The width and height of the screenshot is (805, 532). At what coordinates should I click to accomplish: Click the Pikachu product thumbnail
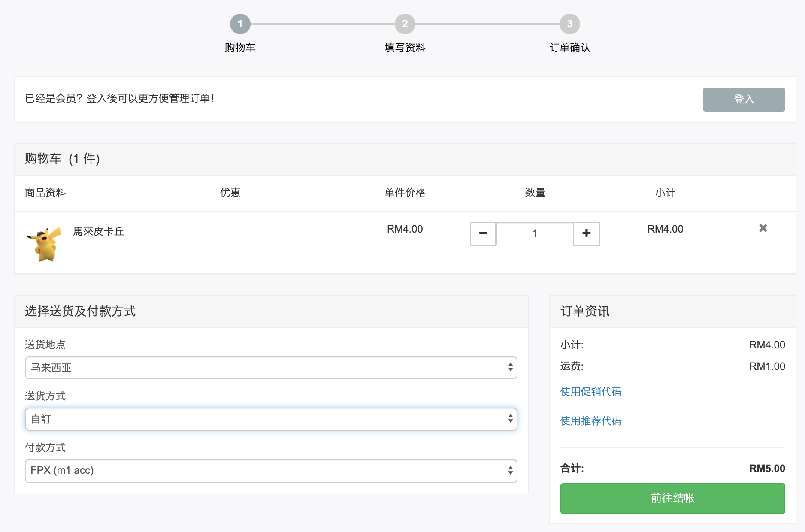pos(45,244)
